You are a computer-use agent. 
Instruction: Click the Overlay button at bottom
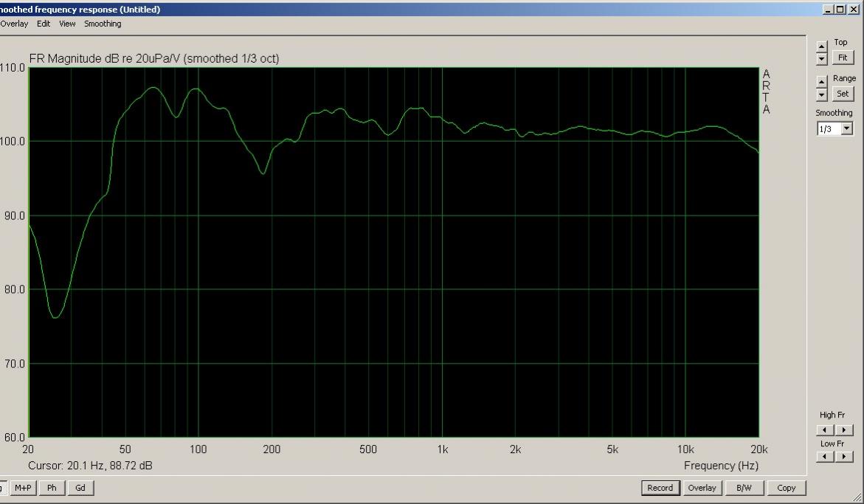702,488
